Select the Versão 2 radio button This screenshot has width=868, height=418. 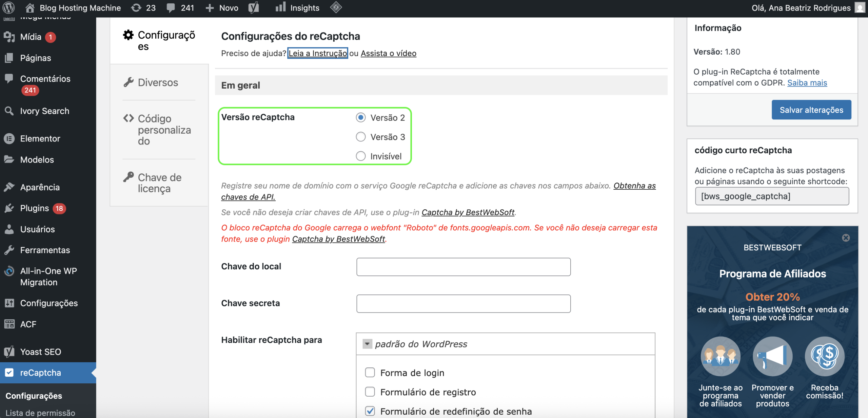pyautogui.click(x=361, y=117)
